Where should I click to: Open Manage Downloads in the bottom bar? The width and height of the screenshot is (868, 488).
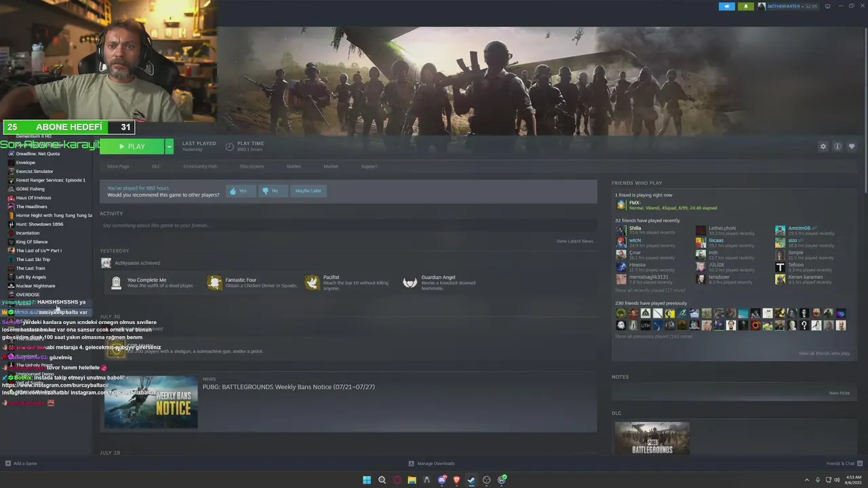click(x=431, y=464)
